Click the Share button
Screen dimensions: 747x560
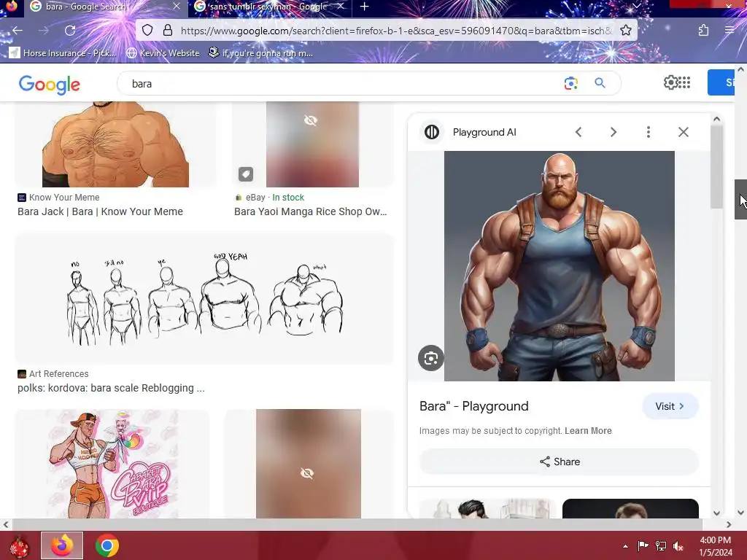click(x=559, y=462)
